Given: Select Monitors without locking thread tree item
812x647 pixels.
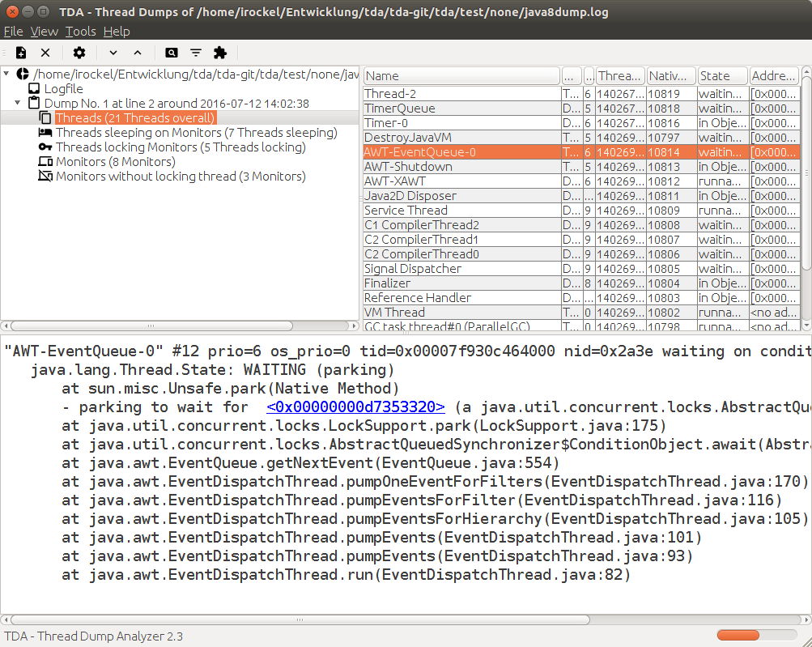Looking at the screenshot, I should click(181, 177).
